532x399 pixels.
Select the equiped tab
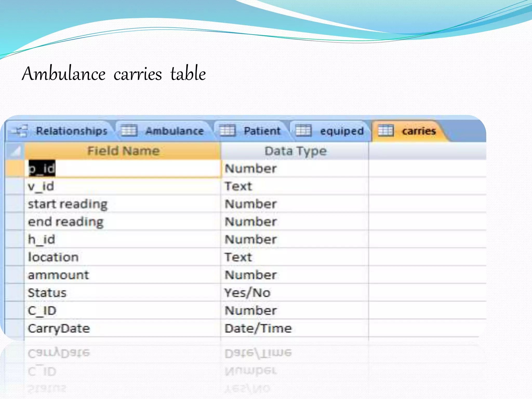pyautogui.click(x=342, y=131)
